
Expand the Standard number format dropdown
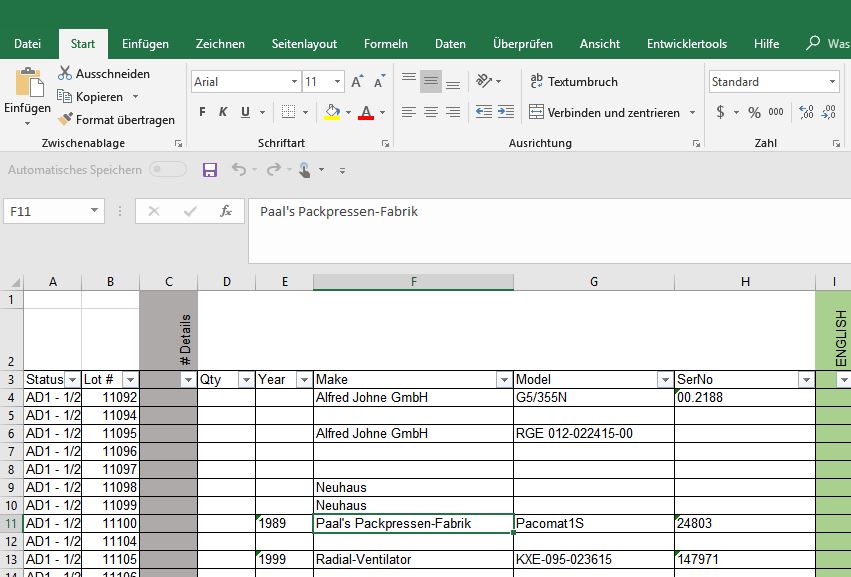(x=832, y=82)
